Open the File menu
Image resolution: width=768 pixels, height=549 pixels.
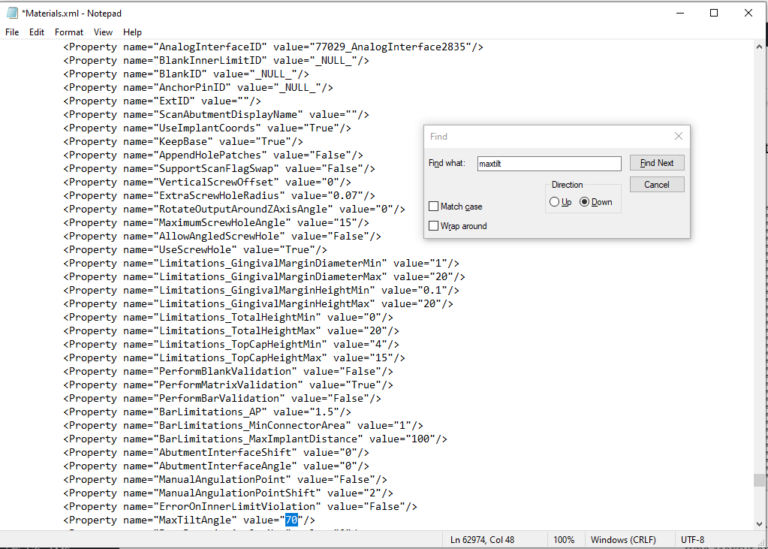point(12,32)
